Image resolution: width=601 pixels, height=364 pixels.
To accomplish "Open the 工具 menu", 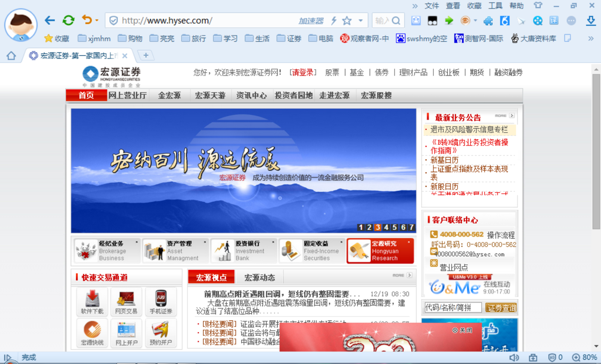I will coord(495,6).
